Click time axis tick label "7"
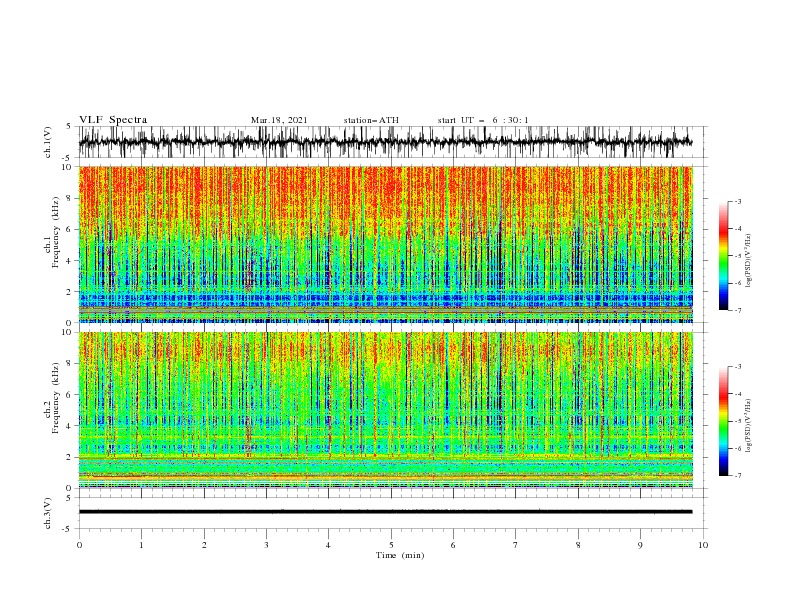792x612 pixels. point(516,545)
